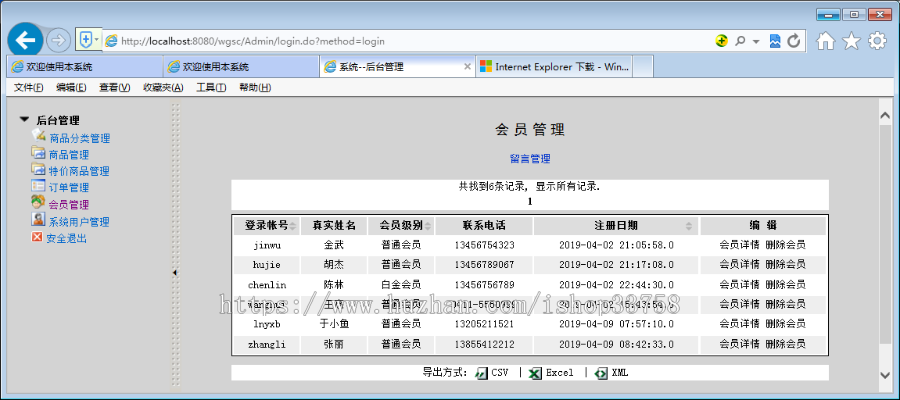The height and width of the screenshot is (400, 900).
Task: Click the scrollbar down arrow
Action: tap(885, 375)
